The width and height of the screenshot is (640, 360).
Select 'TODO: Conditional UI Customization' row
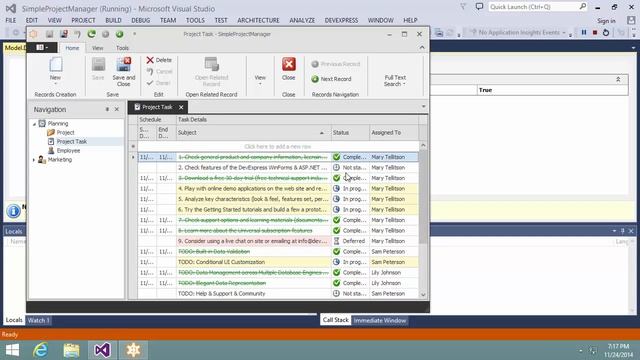[278, 262]
